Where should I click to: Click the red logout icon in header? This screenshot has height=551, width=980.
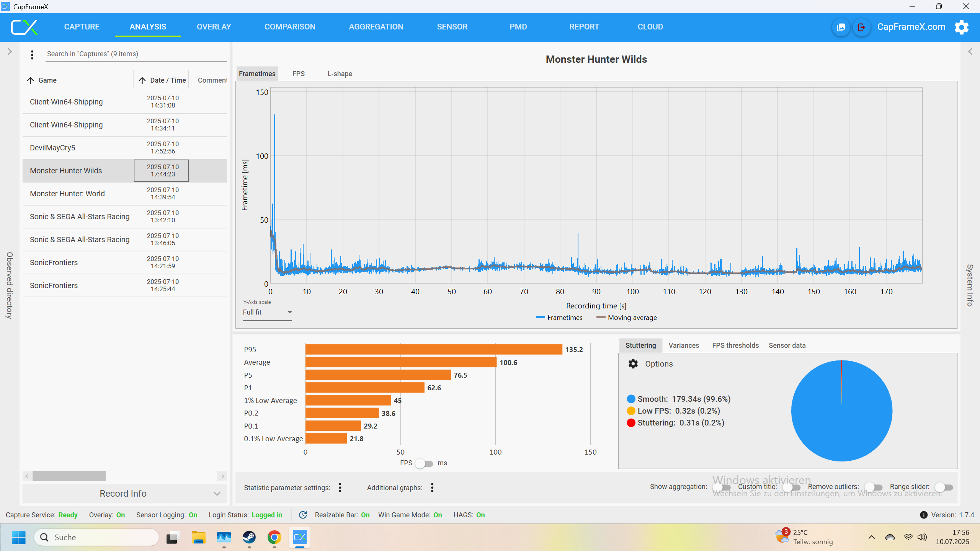coord(861,27)
